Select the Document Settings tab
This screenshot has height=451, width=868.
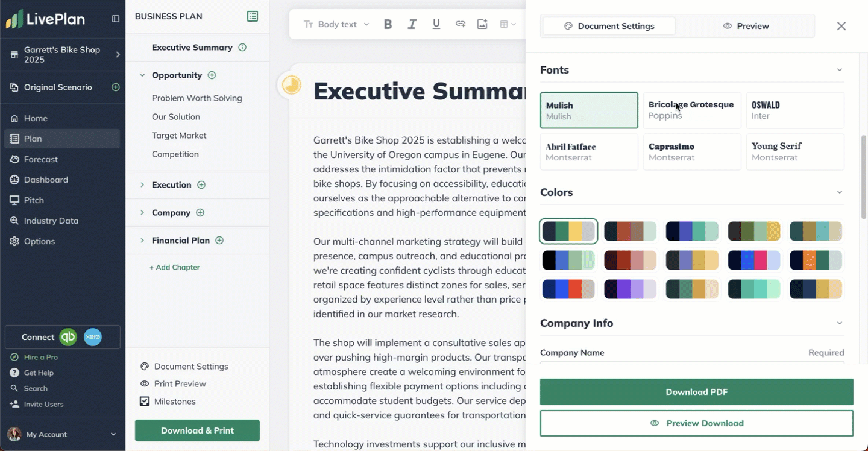tap(608, 26)
